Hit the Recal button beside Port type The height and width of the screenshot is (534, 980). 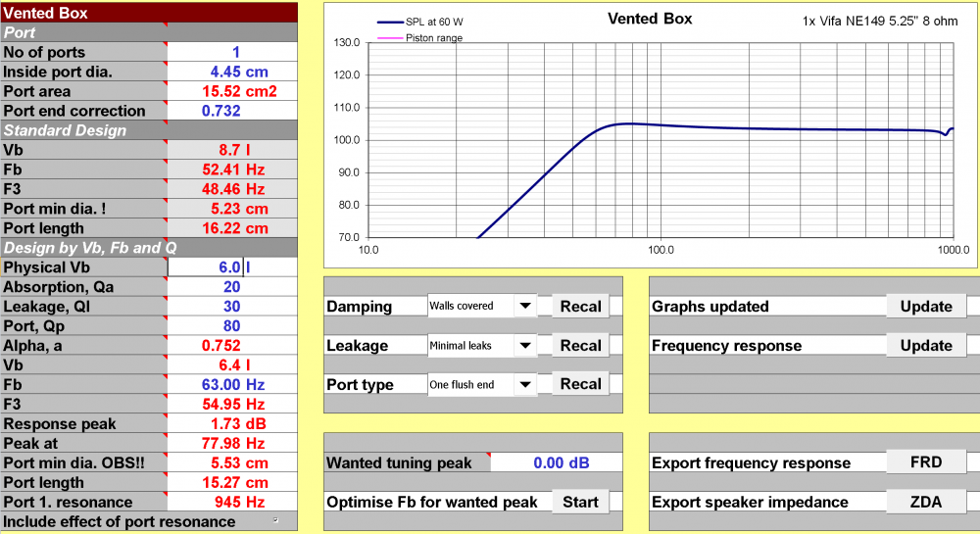(x=580, y=385)
